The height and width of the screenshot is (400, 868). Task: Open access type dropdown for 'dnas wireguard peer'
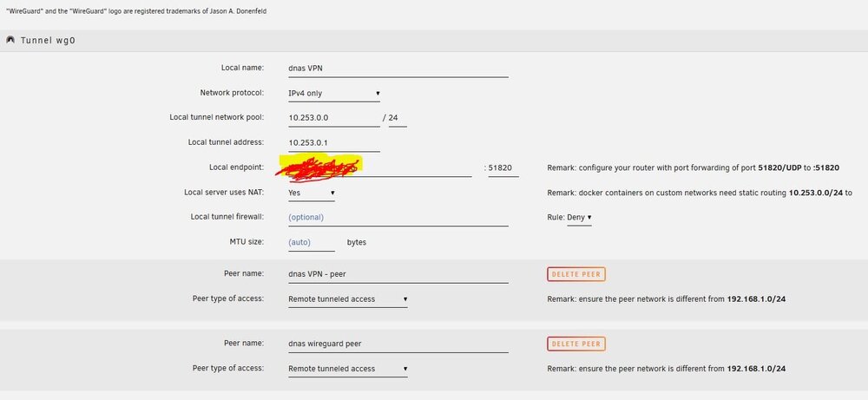[348, 369]
